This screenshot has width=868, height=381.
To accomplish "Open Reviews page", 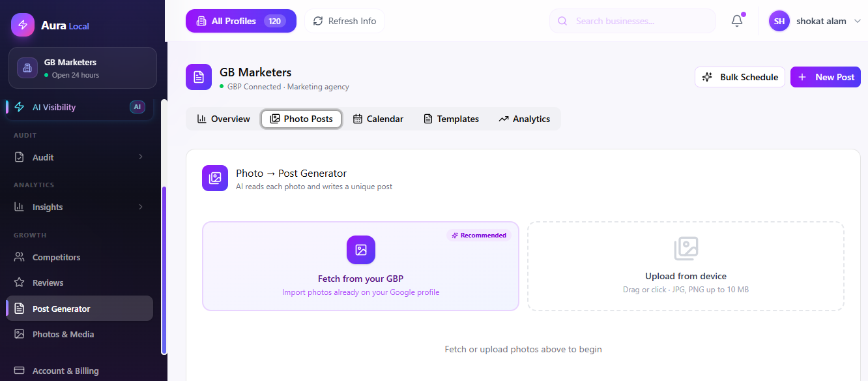I will click(x=80, y=282).
